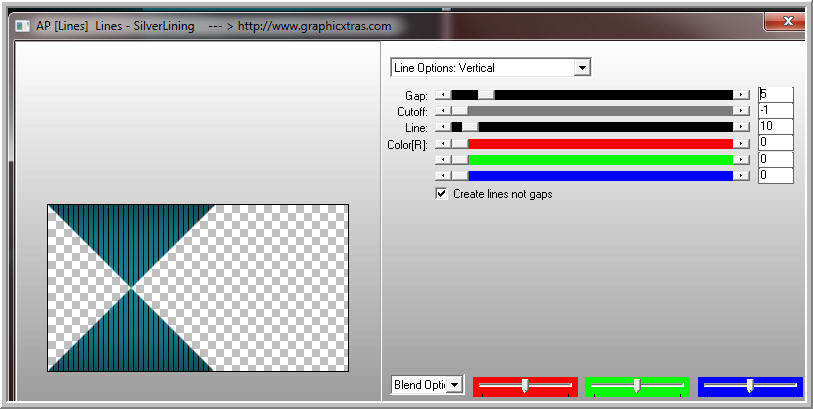
Task: Open the Blend Options dropdown
Action: pyautogui.click(x=427, y=385)
